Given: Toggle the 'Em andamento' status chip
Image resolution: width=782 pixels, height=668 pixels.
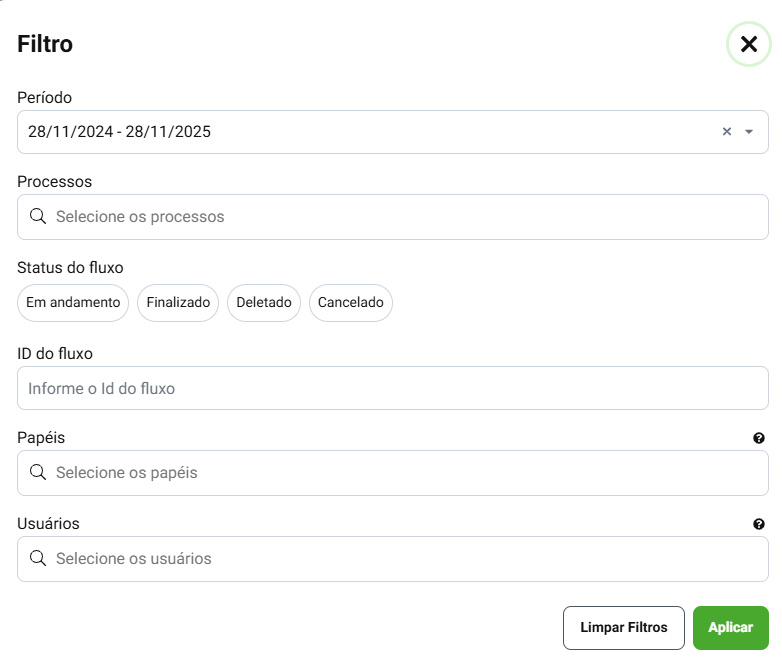Looking at the screenshot, I should 73,303.
